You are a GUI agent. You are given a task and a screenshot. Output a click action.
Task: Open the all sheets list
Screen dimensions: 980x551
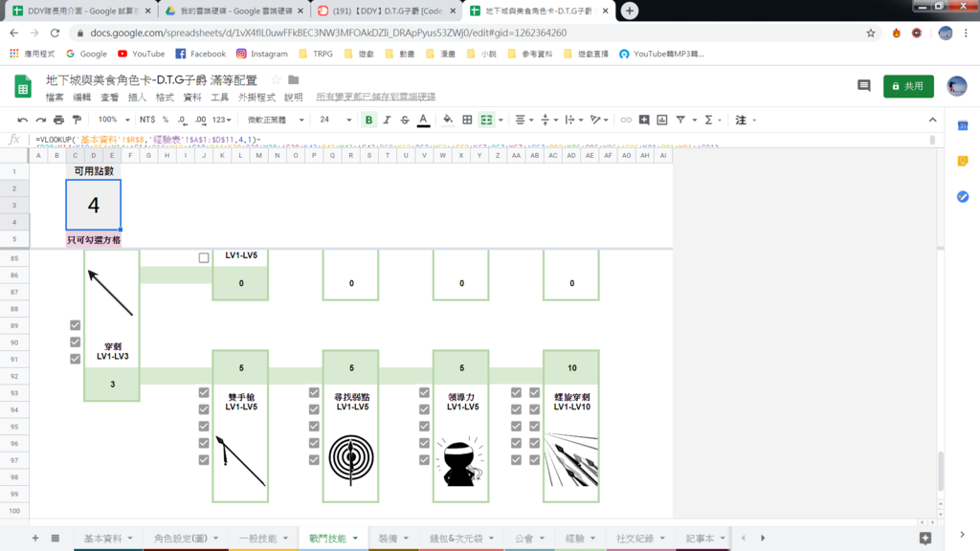tap(55, 538)
